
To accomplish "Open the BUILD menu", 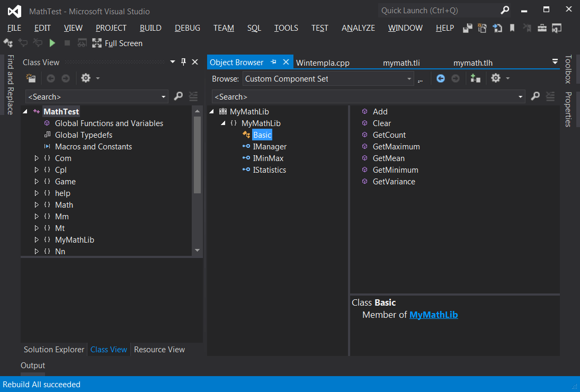I will pyautogui.click(x=150, y=28).
